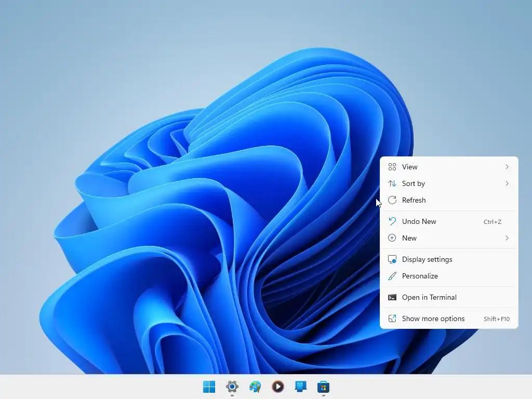Open the blue desktop app taskbar icon
Screen dimensions: 532x399
tap(301, 387)
